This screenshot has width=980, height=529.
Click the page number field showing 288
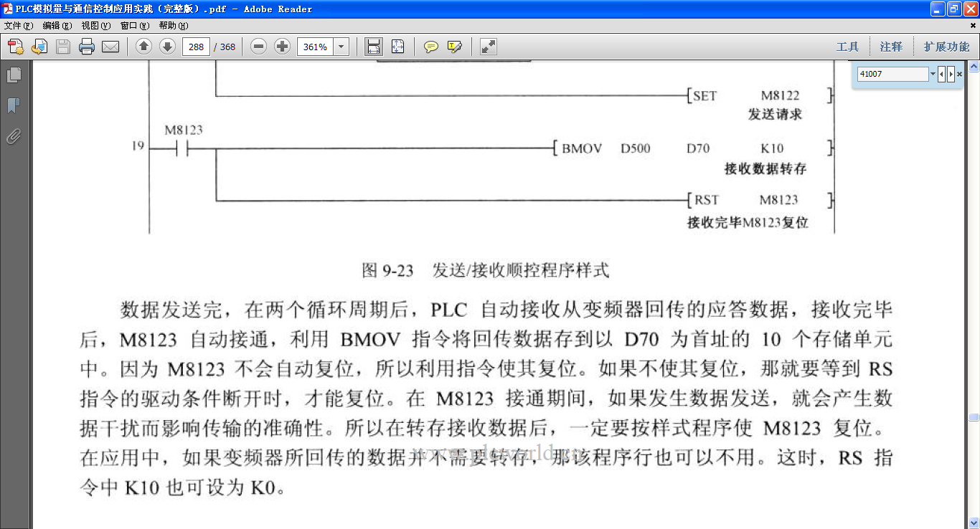click(x=195, y=47)
